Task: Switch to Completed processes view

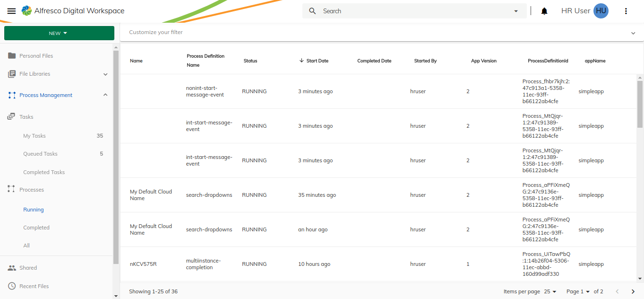Action: [36, 228]
